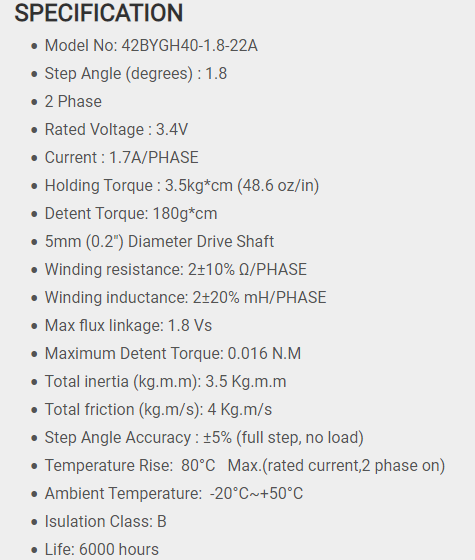
Task: Click the Step Angle Accuracy ±5% line
Action: 204,438
